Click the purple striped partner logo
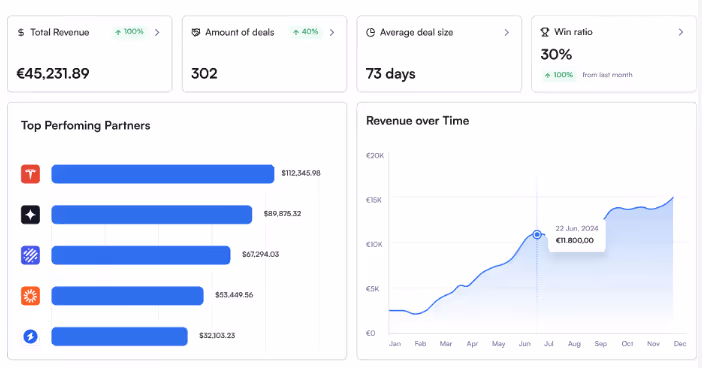The height and width of the screenshot is (368, 702). click(x=30, y=255)
